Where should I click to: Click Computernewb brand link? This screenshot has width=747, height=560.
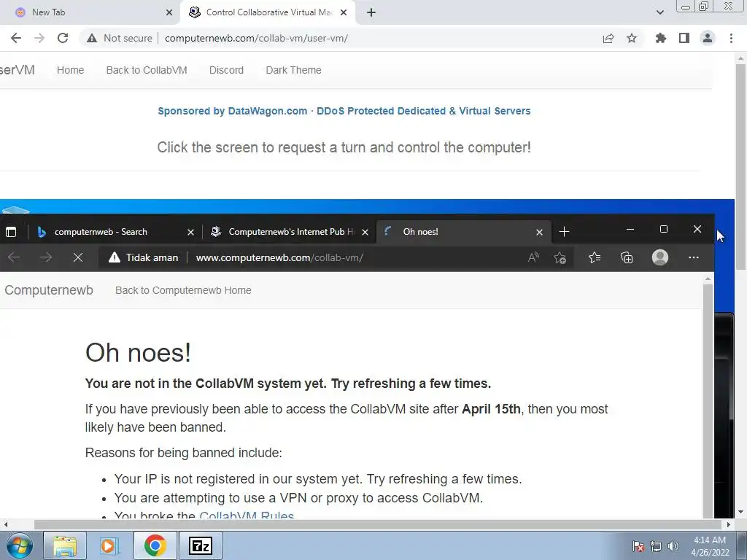coord(49,290)
